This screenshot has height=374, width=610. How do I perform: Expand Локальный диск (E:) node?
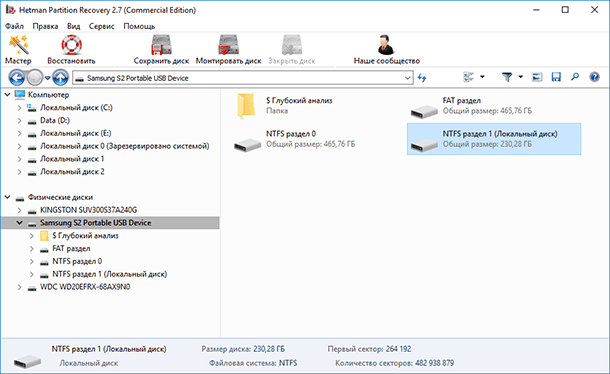coord(19,133)
